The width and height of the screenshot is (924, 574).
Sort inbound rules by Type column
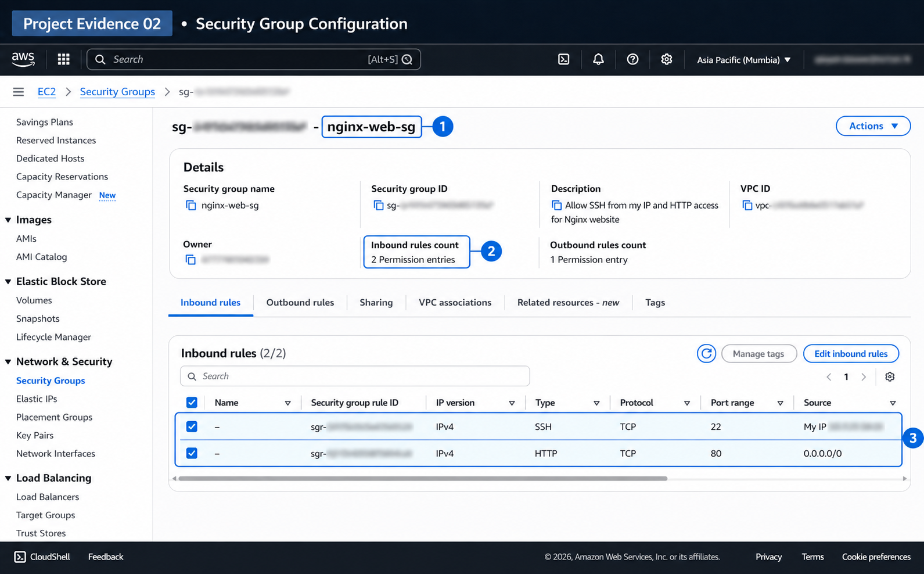pyautogui.click(x=596, y=403)
